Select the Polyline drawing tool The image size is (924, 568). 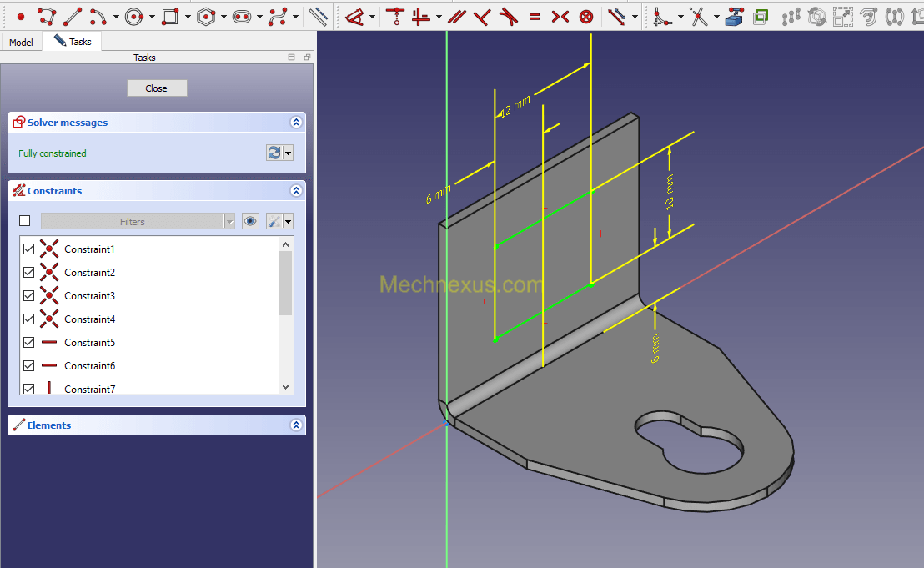[x=47, y=16]
